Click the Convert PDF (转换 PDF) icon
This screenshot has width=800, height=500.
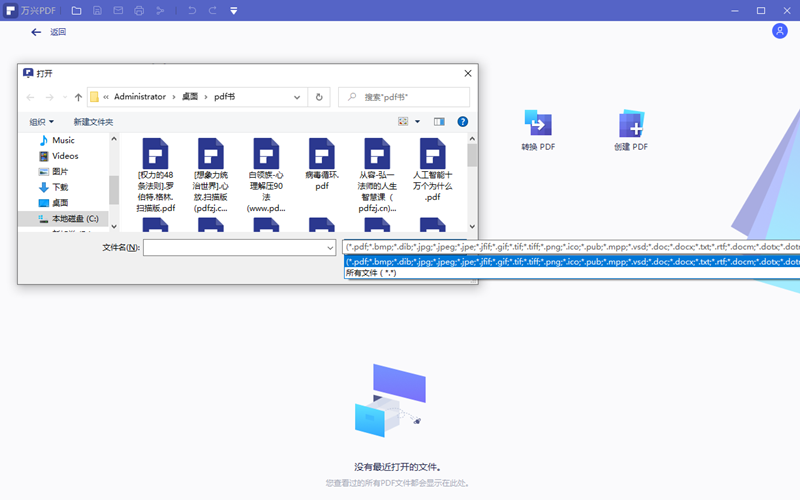pyautogui.click(x=538, y=124)
